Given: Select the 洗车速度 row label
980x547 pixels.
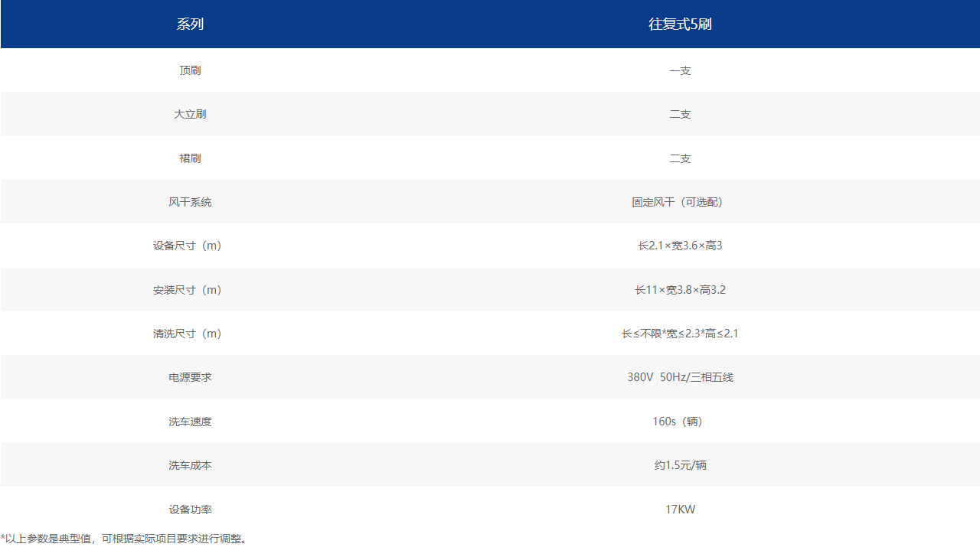Looking at the screenshot, I should pos(190,422).
